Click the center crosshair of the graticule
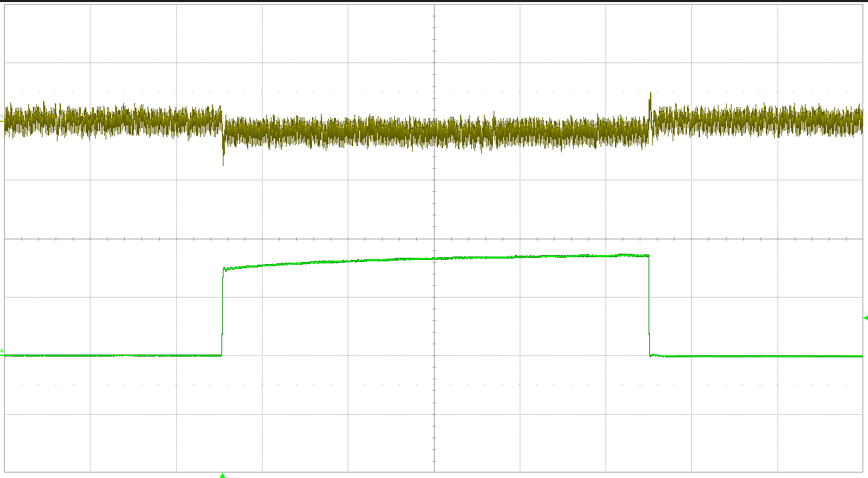868x478 pixels. click(434, 239)
